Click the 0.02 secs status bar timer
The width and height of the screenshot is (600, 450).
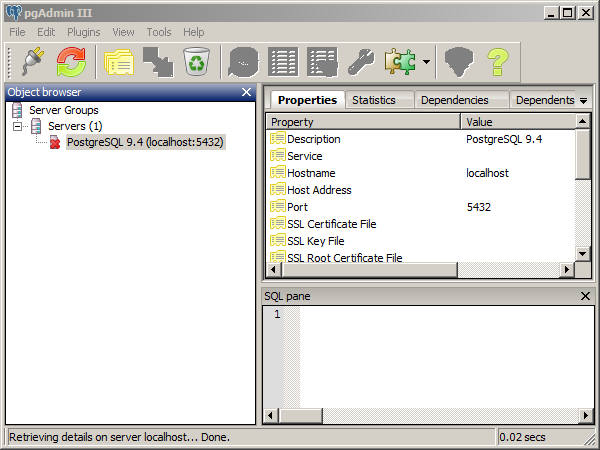pos(522,437)
